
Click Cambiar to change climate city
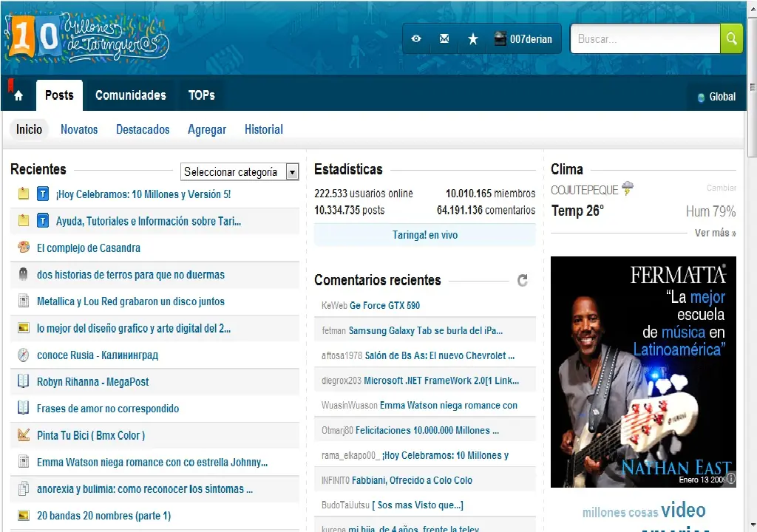[x=722, y=188]
